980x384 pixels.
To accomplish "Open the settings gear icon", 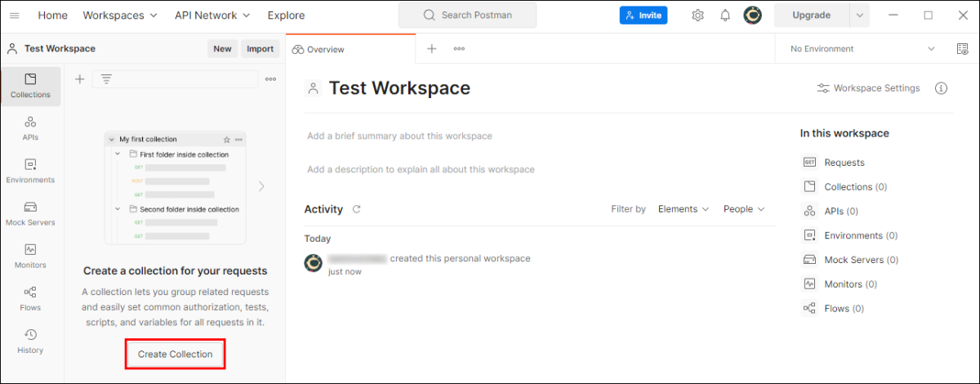I will pyautogui.click(x=697, y=15).
